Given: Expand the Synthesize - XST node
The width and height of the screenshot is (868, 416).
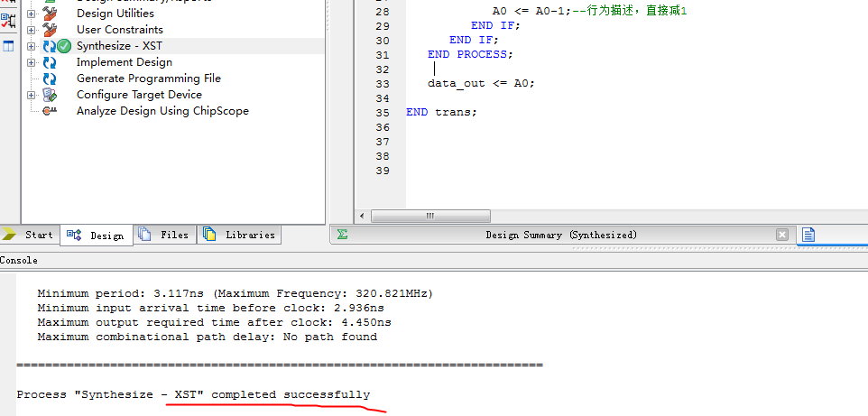Looking at the screenshot, I should click(x=31, y=46).
